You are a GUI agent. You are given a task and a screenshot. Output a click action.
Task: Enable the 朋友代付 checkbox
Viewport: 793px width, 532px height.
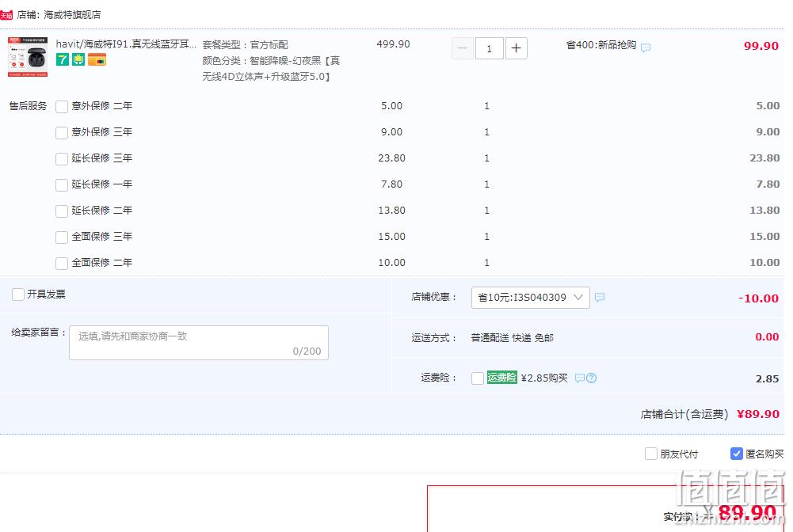pyautogui.click(x=651, y=454)
